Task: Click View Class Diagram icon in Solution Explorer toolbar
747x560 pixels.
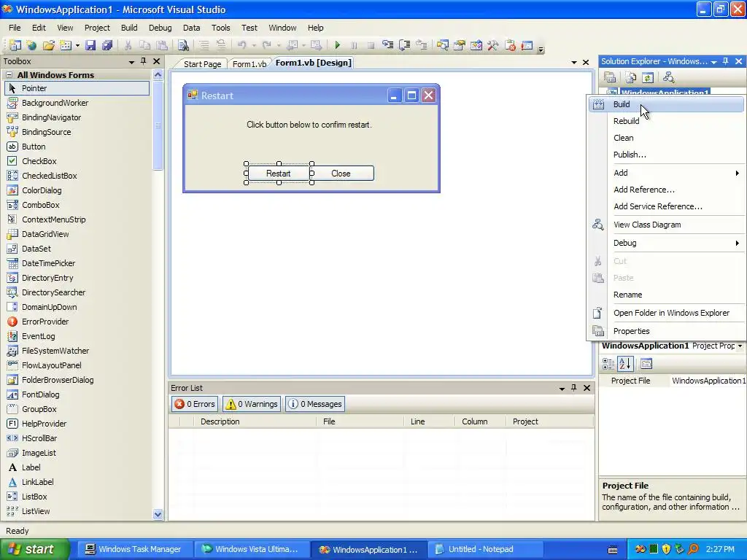Action: (668, 77)
